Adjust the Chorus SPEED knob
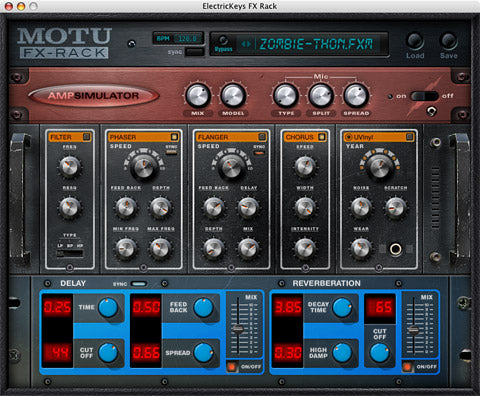 pos(305,166)
